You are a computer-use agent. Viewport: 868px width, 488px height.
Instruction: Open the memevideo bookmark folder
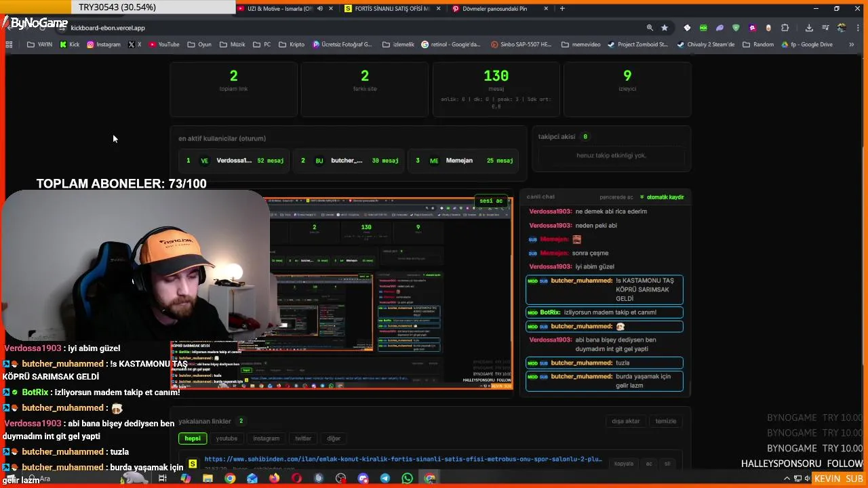tap(580, 45)
